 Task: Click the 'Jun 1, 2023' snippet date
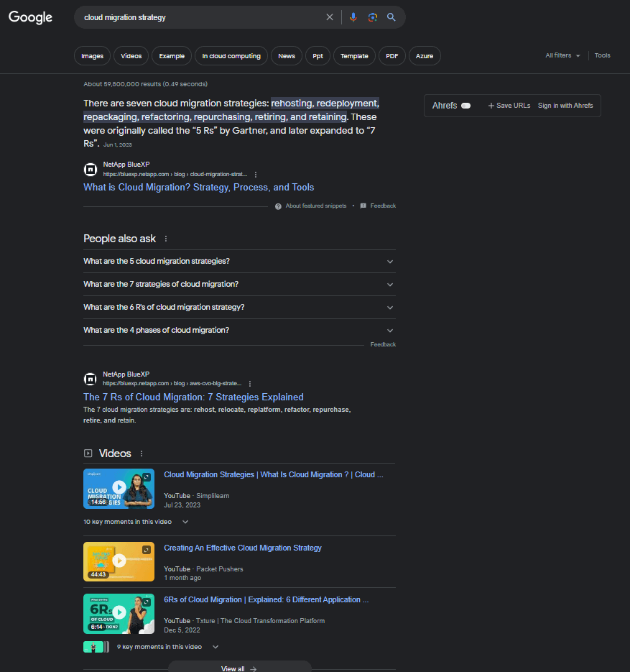pos(117,145)
